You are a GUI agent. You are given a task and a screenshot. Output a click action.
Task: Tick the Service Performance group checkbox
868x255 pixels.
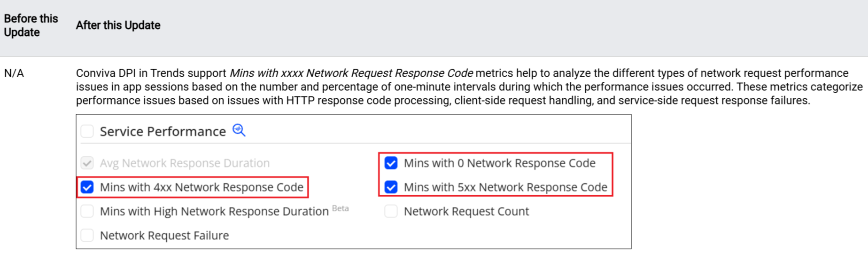87,131
